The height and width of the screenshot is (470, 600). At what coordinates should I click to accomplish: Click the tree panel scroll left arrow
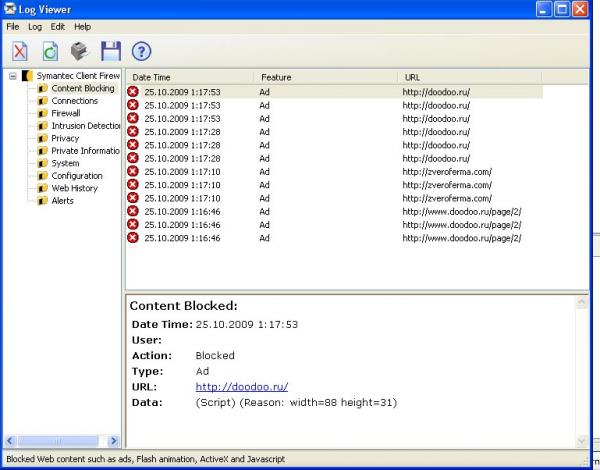click(x=10, y=441)
